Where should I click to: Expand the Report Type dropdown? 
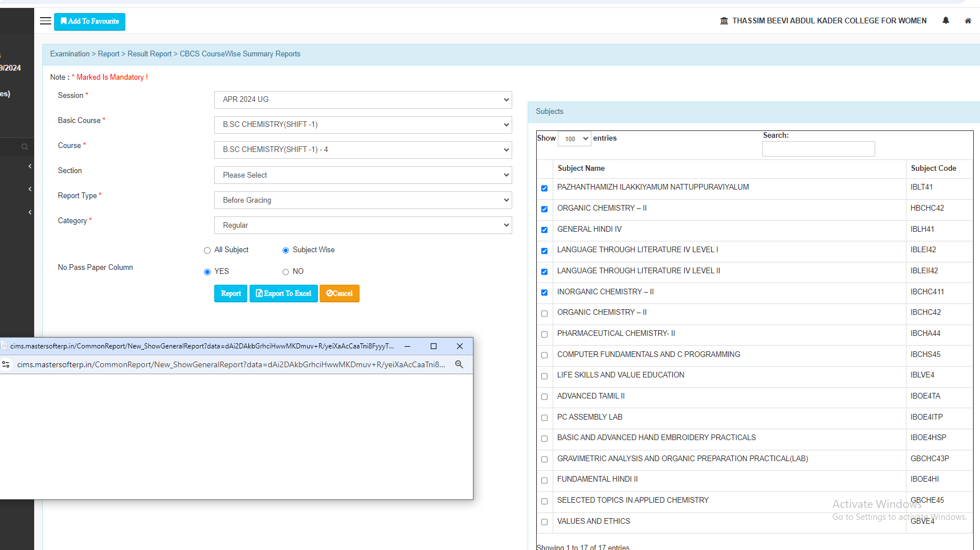click(363, 200)
